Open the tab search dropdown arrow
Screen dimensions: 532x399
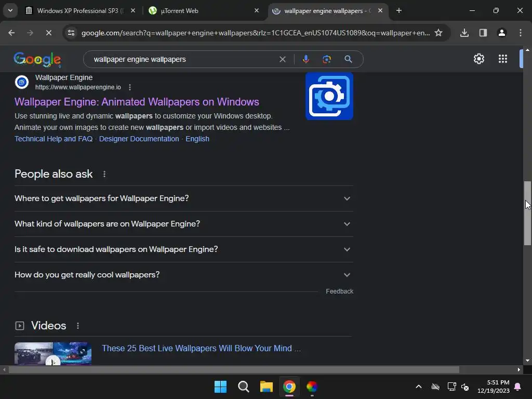point(10,10)
